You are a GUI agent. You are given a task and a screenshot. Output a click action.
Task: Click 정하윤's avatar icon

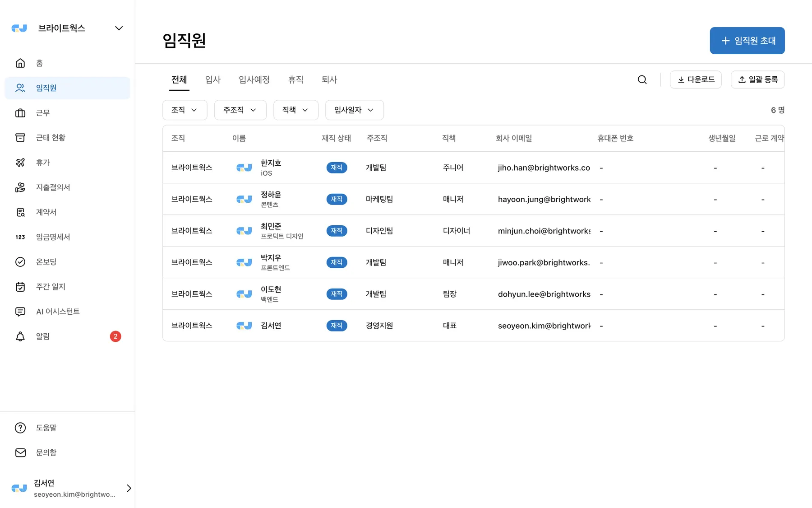click(244, 199)
